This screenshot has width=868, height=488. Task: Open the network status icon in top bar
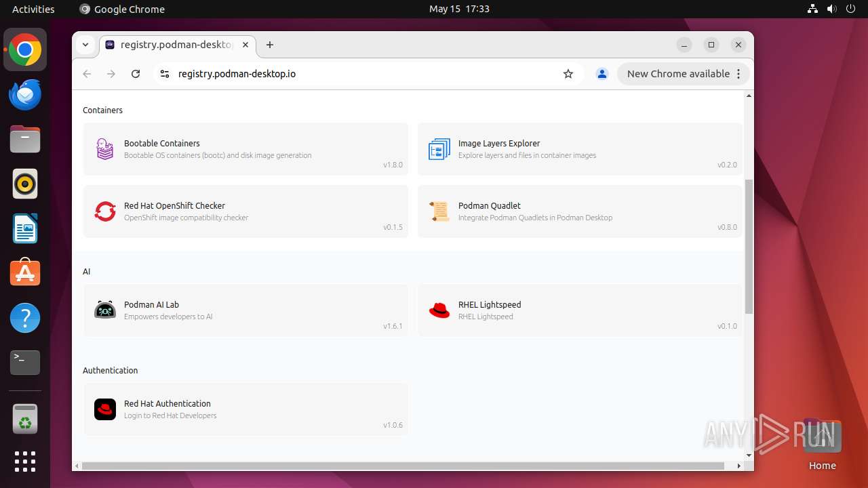click(812, 9)
